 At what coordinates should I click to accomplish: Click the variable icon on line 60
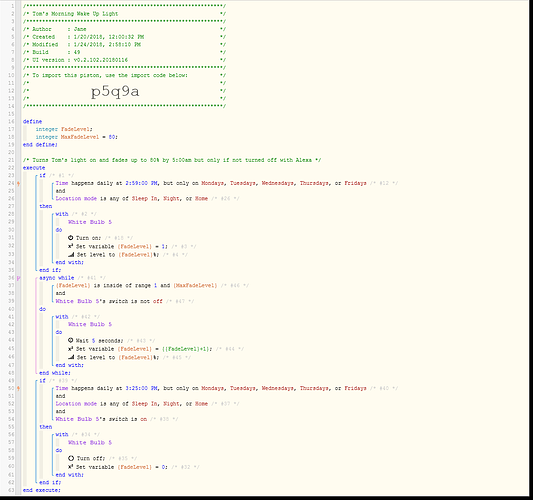70,467
